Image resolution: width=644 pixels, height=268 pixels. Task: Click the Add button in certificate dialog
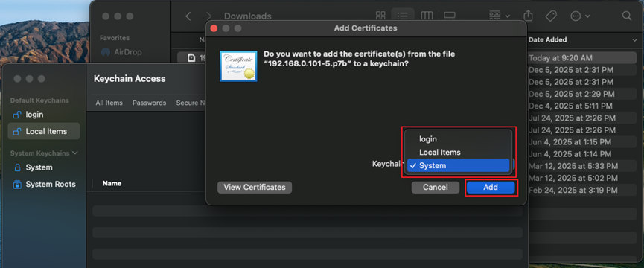[491, 187]
